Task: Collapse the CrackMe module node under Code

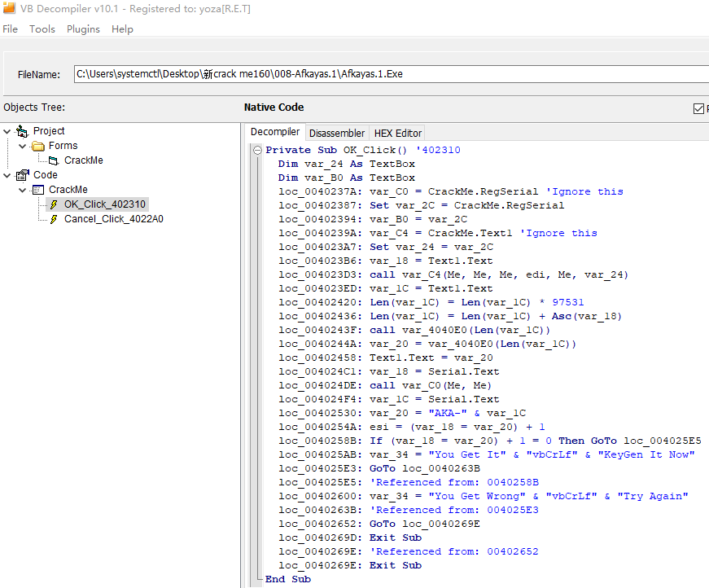Action: point(22,190)
